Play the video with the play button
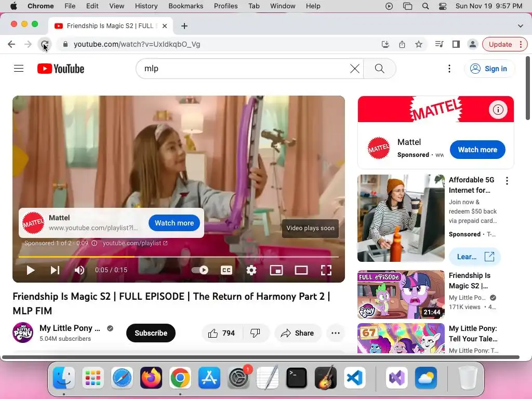 31,270
